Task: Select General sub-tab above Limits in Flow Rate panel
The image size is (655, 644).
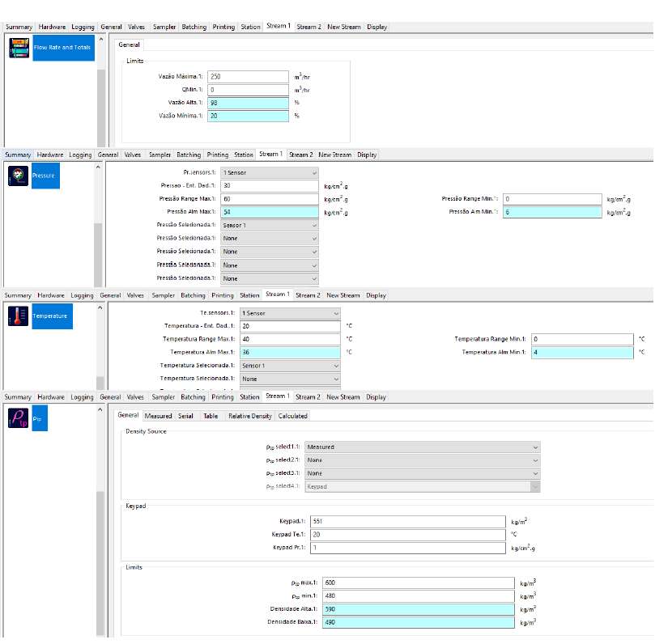Action: [129, 44]
